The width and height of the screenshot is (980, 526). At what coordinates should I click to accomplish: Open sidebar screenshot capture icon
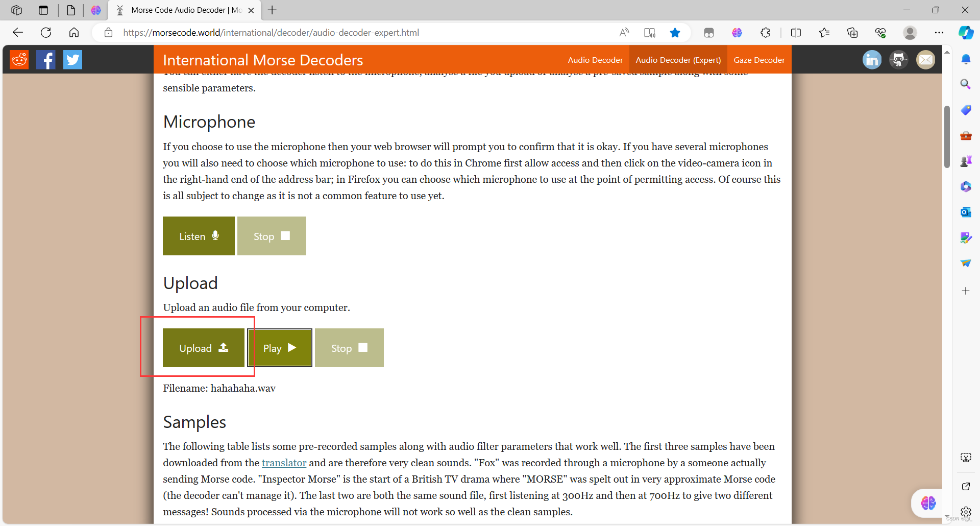tap(966, 458)
